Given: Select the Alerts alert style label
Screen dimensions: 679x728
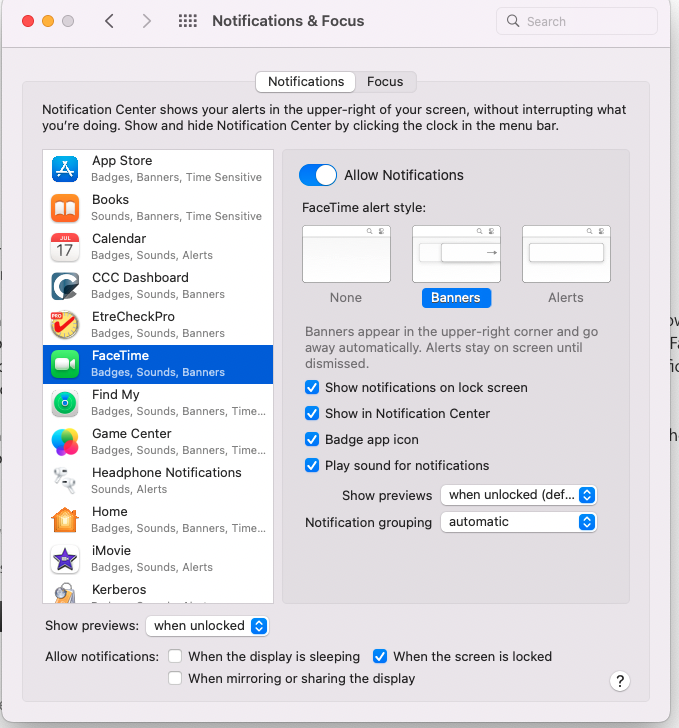Looking at the screenshot, I should tap(566, 298).
